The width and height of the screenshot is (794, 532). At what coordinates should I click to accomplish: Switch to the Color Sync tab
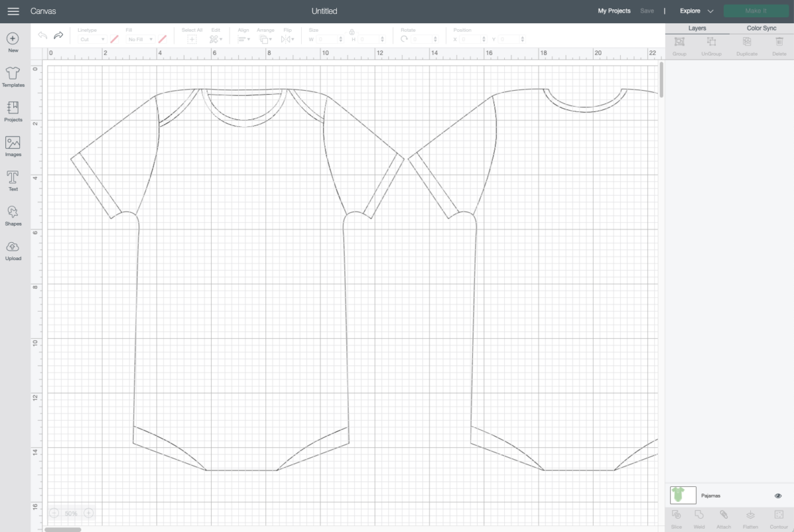[x=762, y=28]
